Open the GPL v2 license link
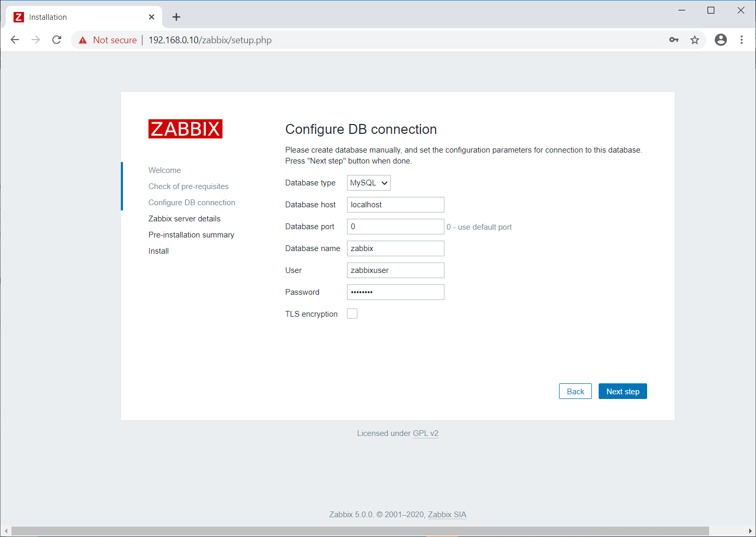Viewport: 756px width, 537px height. click(426, 433)
